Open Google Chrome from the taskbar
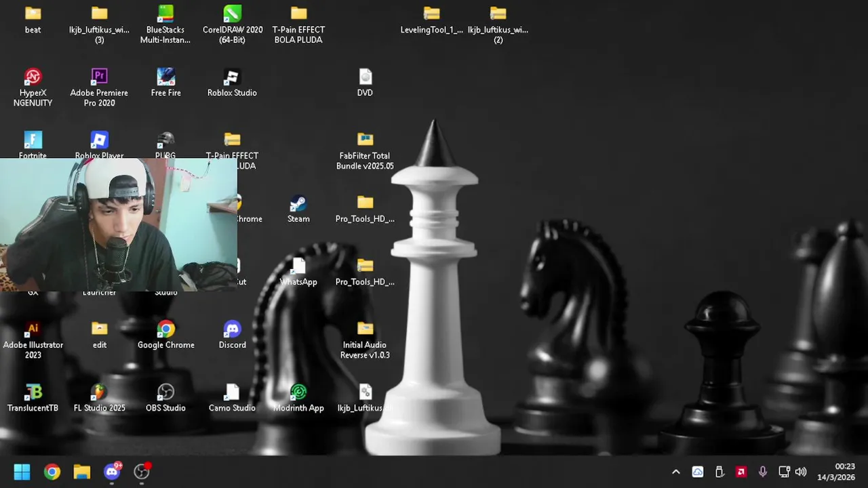Image resolution: width=868 pixels, height=488 pixels. coord(52,472)
